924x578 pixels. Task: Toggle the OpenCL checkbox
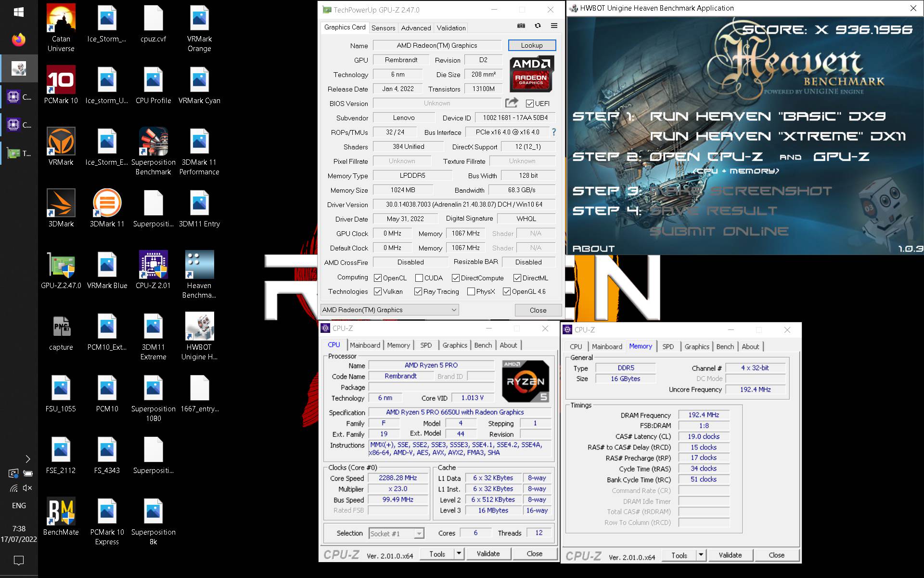[x=378, y=278]
